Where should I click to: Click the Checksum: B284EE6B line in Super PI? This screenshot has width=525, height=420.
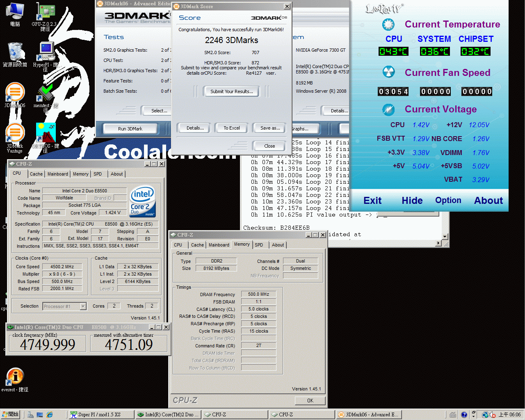click(x=276, y=228)
